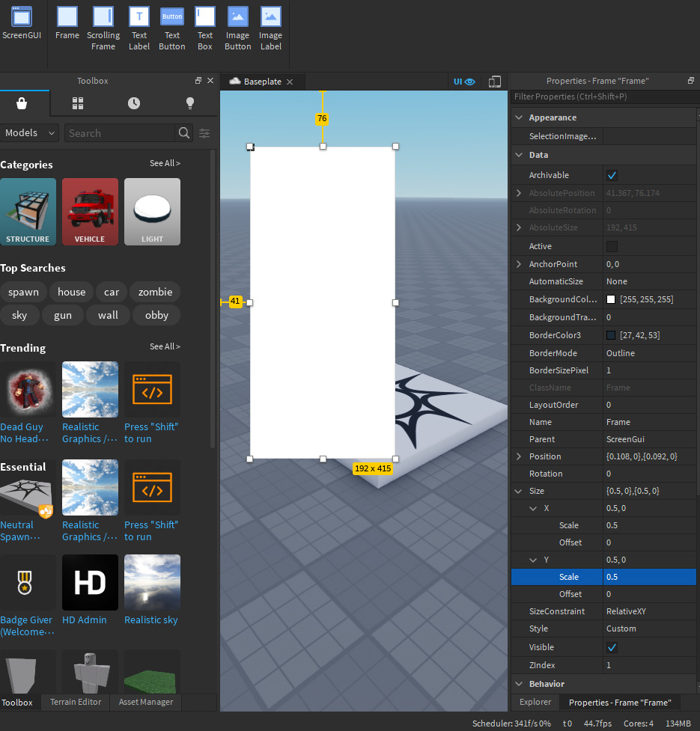Image resolution: width=700 pixels, height=731 pixels.
Task: Close the Baseplate tab
Action: click(290, 82)
